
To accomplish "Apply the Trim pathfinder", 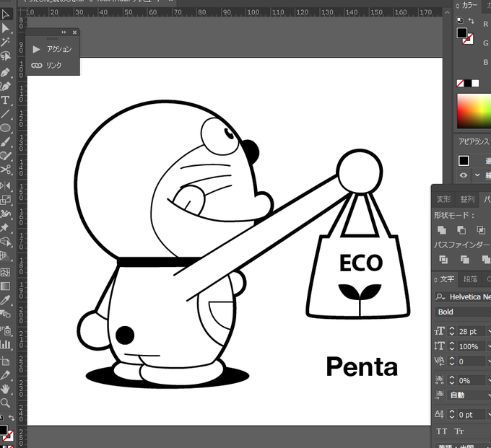I will pos(465,260).
